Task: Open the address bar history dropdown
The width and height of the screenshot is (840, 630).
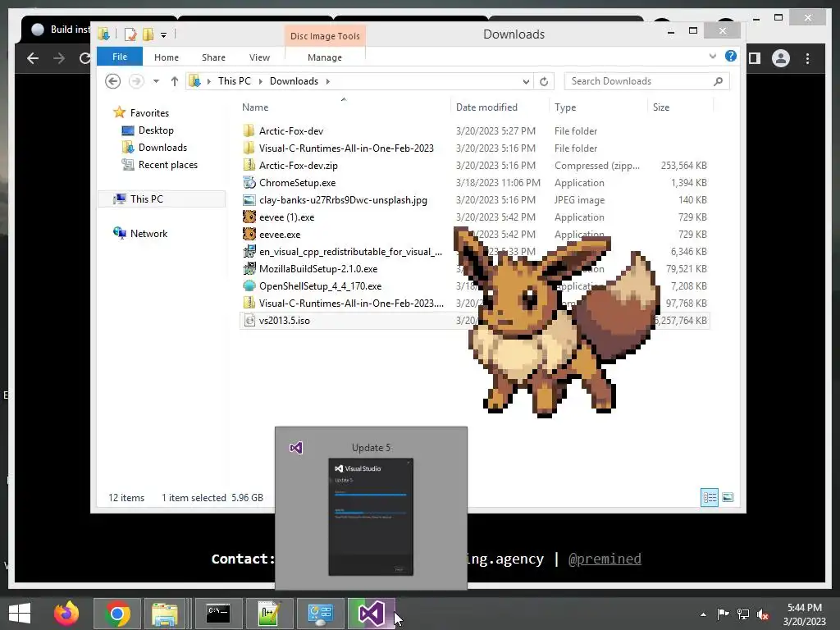Action: click(x=526, y=81)
